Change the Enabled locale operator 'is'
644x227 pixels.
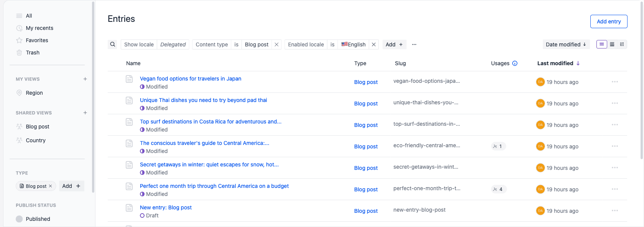[x=332, y=44]
